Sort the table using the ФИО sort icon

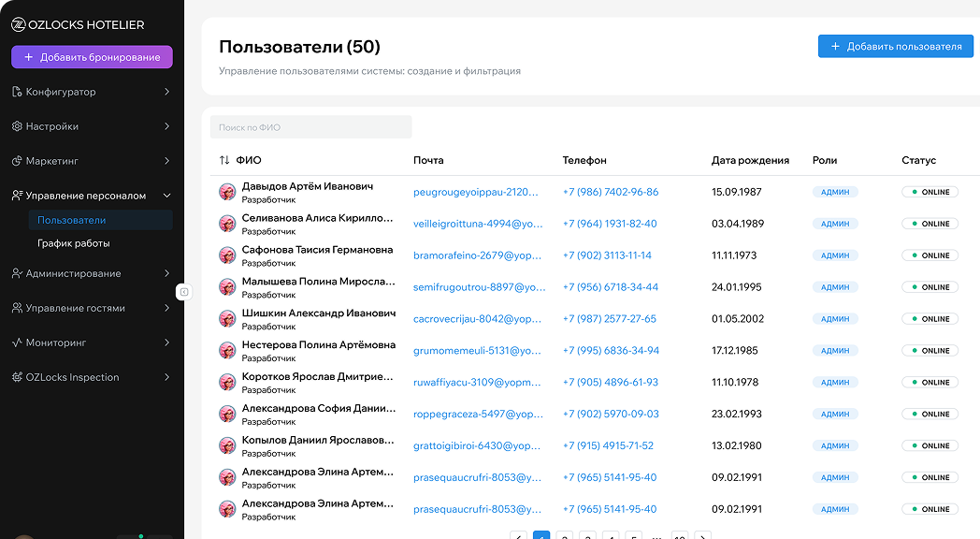[224, 160]
